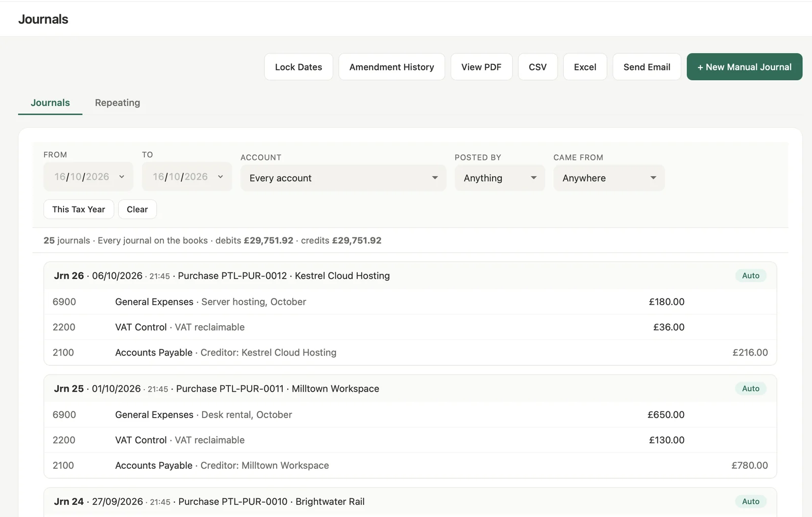Image resolution: width=812 pixels, height=517 pixels.
Task: Clear the journal filters
Action: [x=137, y=209]
